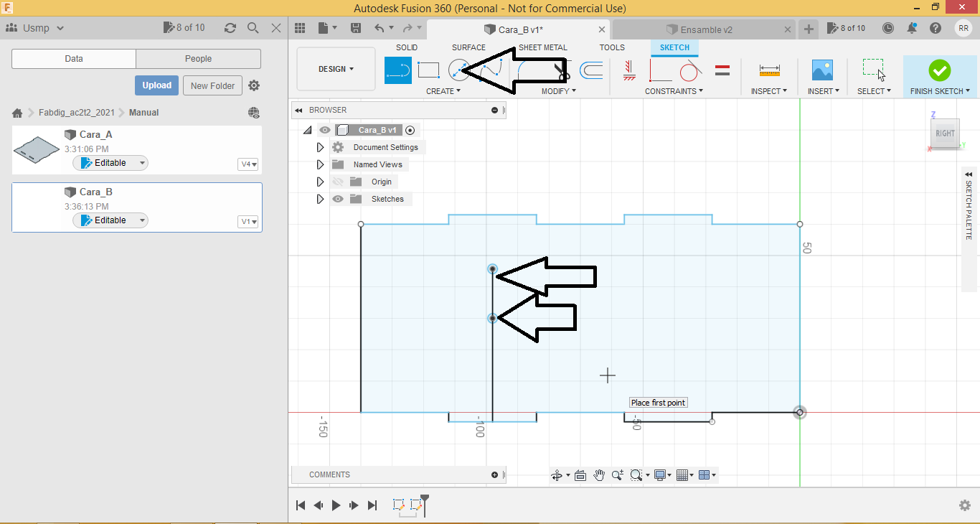The image size is (980, 524).
Task: Click the window Select tool icon
Action: click(873, 70)
